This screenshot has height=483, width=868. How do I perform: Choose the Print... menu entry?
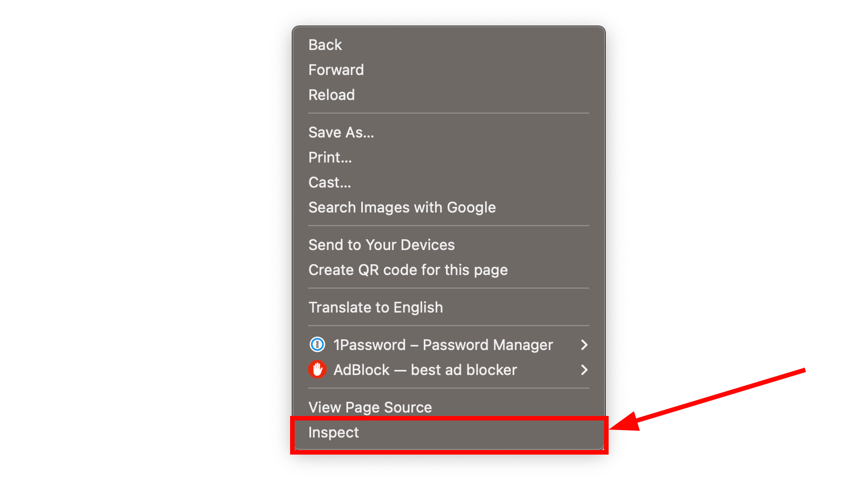pos(330,157)
